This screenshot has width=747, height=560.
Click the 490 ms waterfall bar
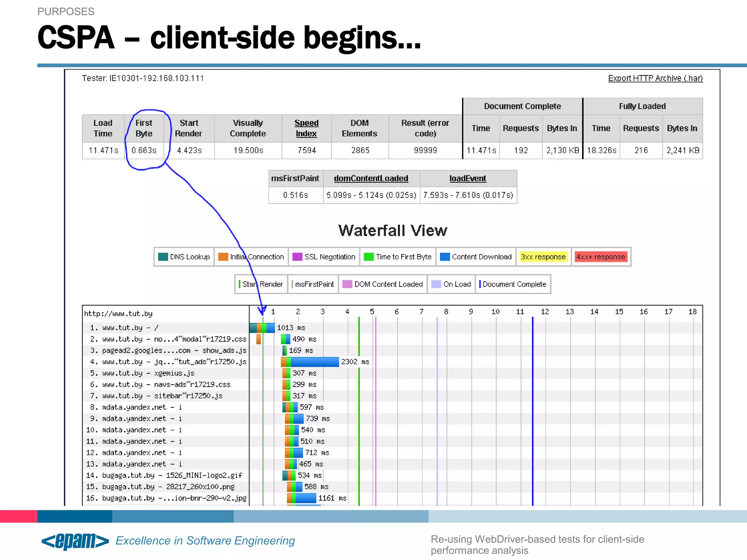(x=286, y=339)
